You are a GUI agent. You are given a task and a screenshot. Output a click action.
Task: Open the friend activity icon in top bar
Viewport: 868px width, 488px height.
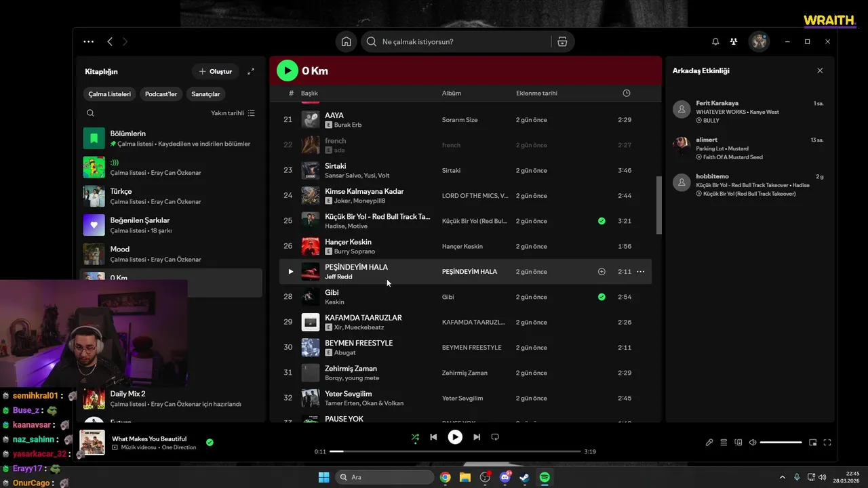[734, 41]
